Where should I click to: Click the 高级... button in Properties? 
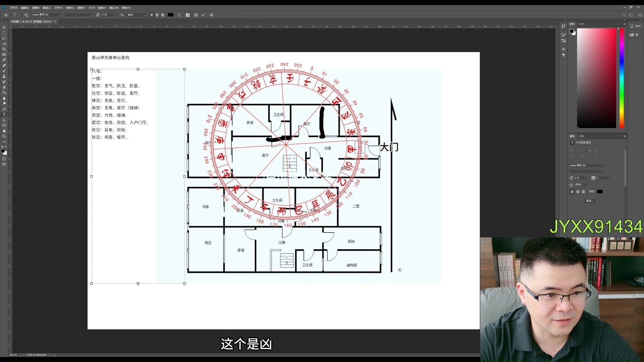(x=590, y=201)
